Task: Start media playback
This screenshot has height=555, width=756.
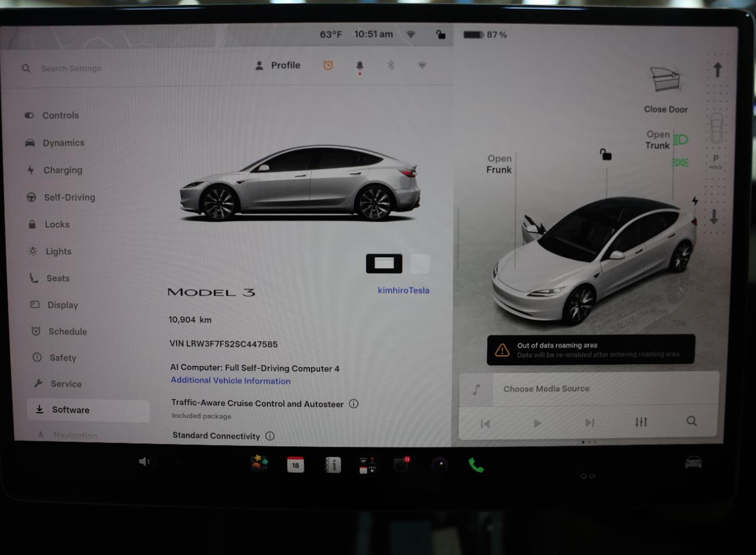Action: pyautogui.click(x=537, y=423)
